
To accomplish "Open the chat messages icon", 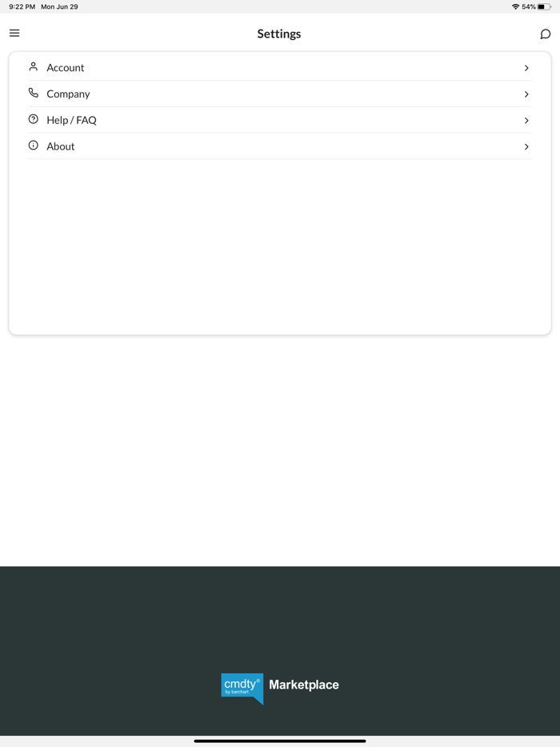I will point(545,34).
